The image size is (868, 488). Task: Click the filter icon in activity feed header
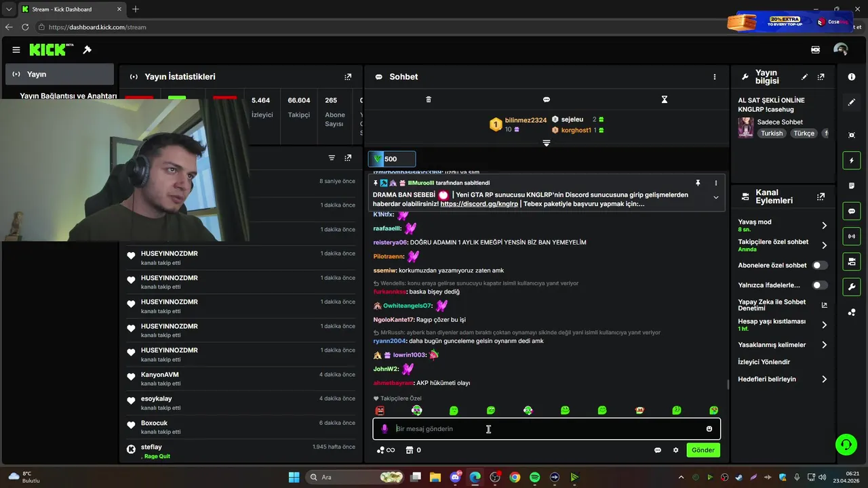coord(332,158)
